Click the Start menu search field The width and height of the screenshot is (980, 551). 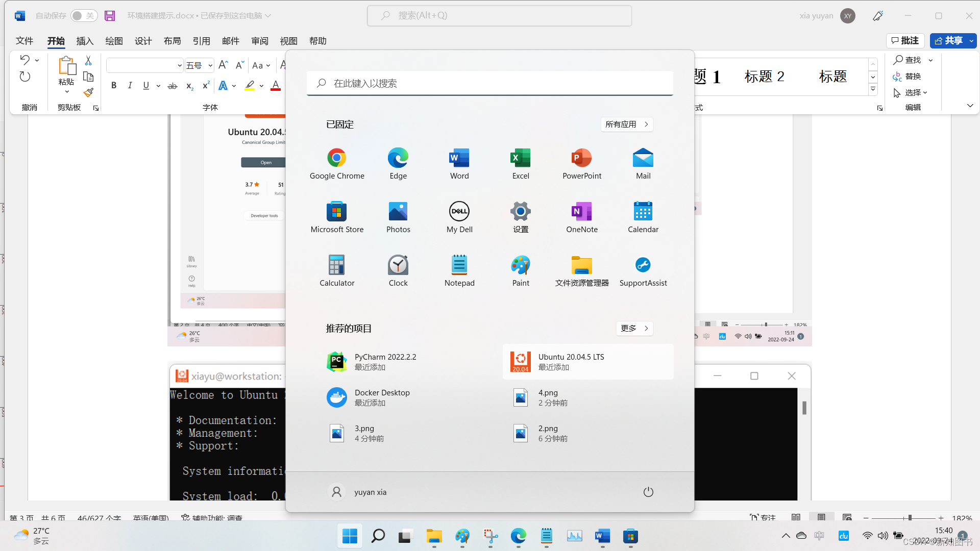click(x=489, y=83)
